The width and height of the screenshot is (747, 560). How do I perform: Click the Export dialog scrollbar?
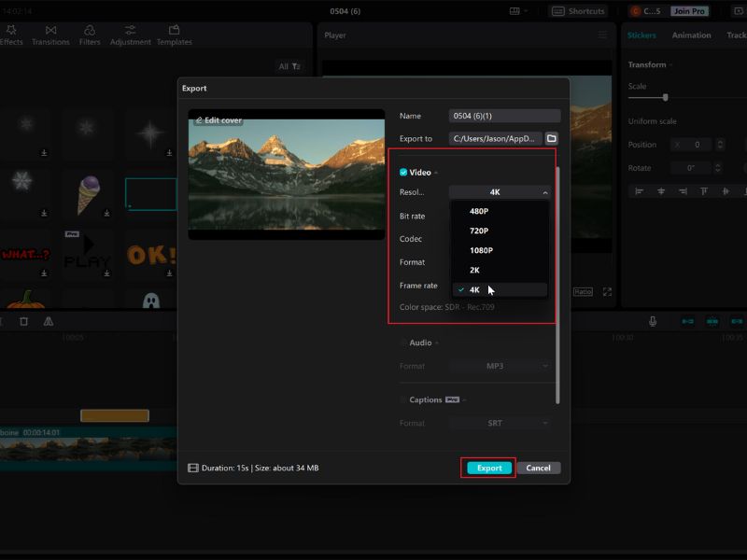(x=557, y=286)
